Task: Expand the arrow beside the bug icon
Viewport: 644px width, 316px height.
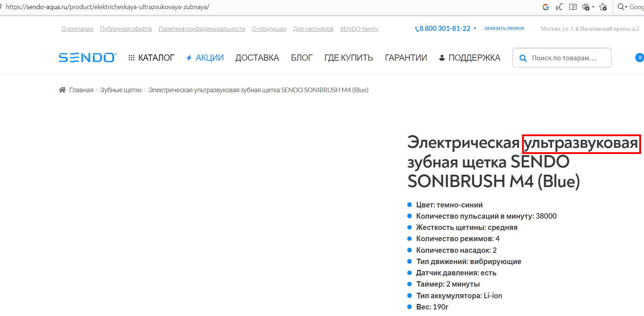Action: pos(593,7)
